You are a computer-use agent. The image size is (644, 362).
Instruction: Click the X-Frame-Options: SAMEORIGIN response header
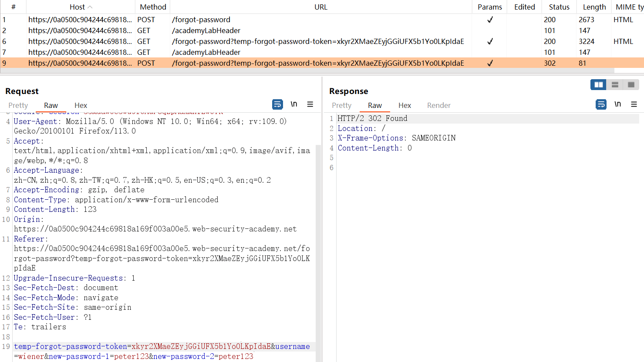click(x=397, y=138)
